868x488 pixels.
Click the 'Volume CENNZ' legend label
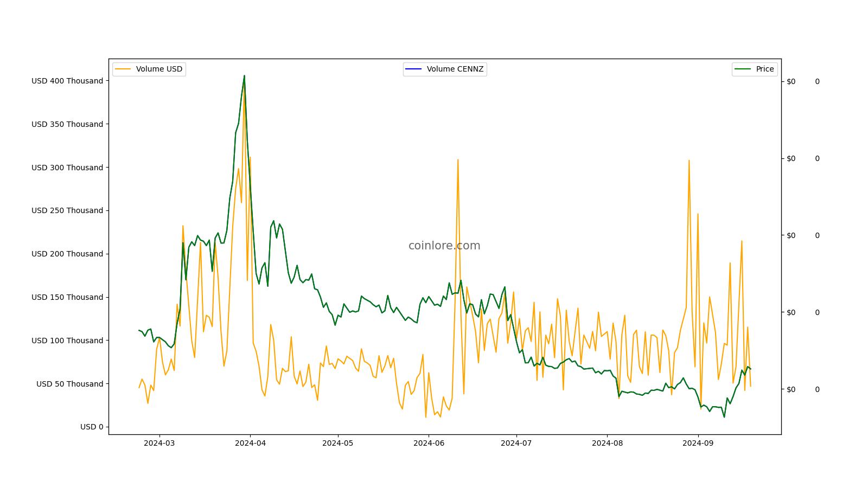point(455,69)
